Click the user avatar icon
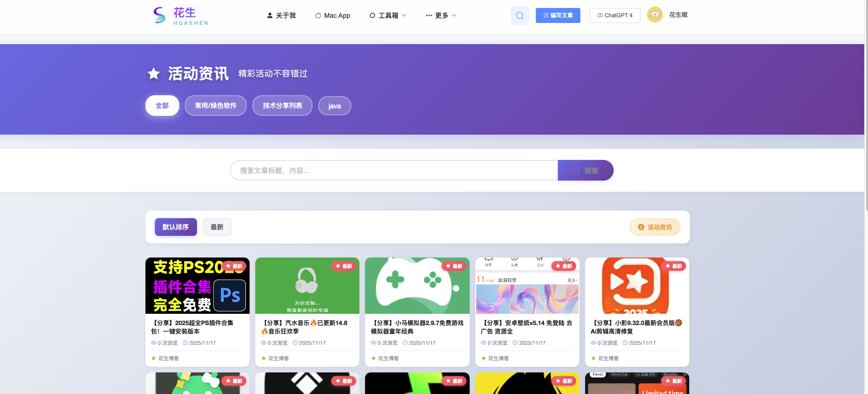Image resolution: width=868 pixels, height=394 pixels. pos(655,15)
